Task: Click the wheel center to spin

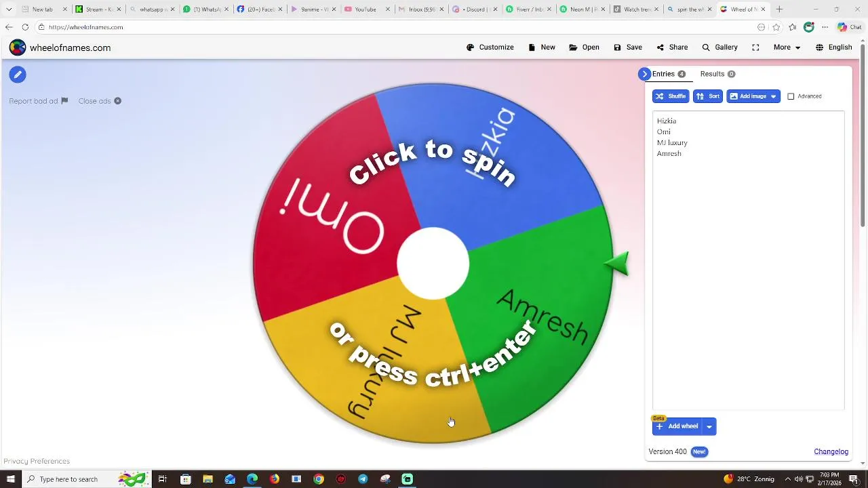Action: pyautogui.click(x=433, y=264)
